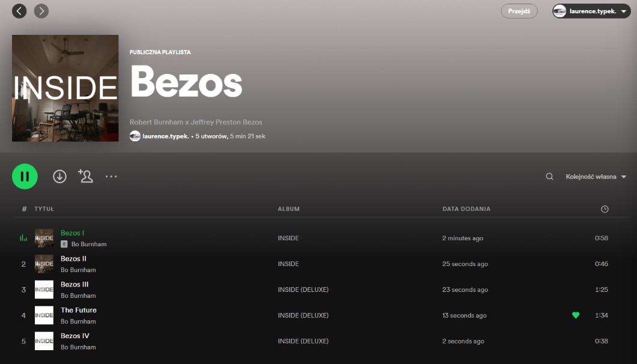Sort by the Tytuł column header
The image size is (637, 364).
[x=44, y=209]
